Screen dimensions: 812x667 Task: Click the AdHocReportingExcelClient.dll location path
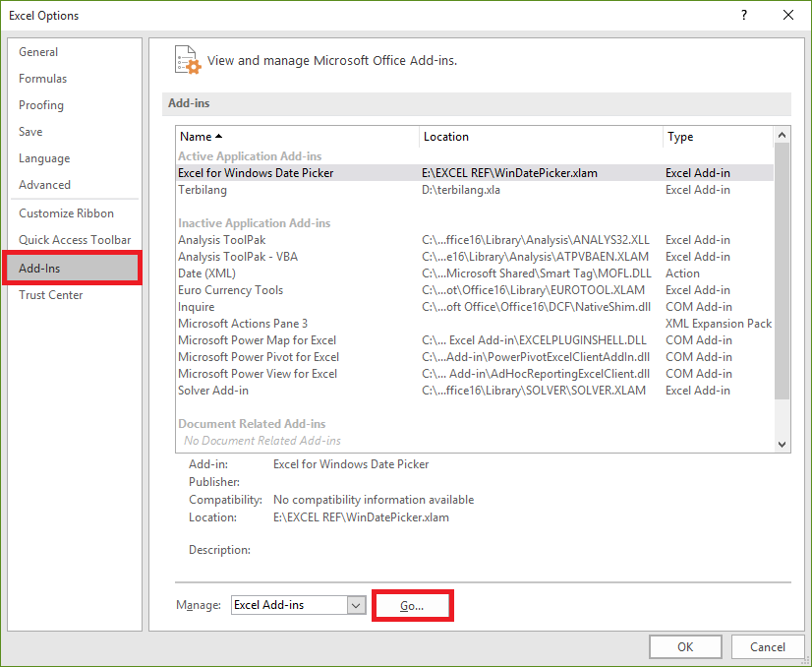[x=536, y=374]
